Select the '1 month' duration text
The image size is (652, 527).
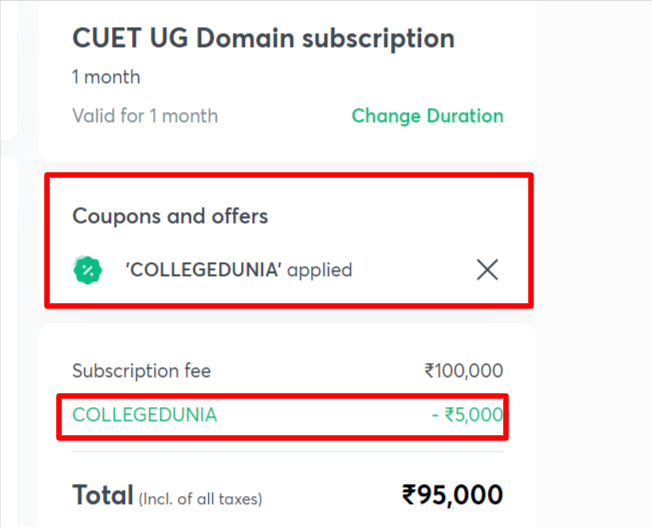(106, 77)
